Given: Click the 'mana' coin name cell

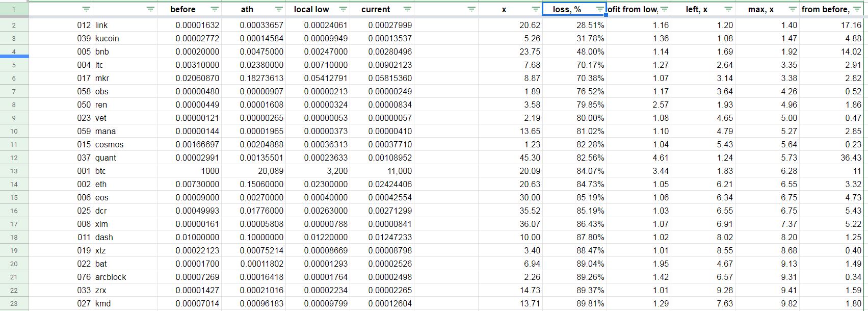Looking at the screenshot, I should coord(125,131).
